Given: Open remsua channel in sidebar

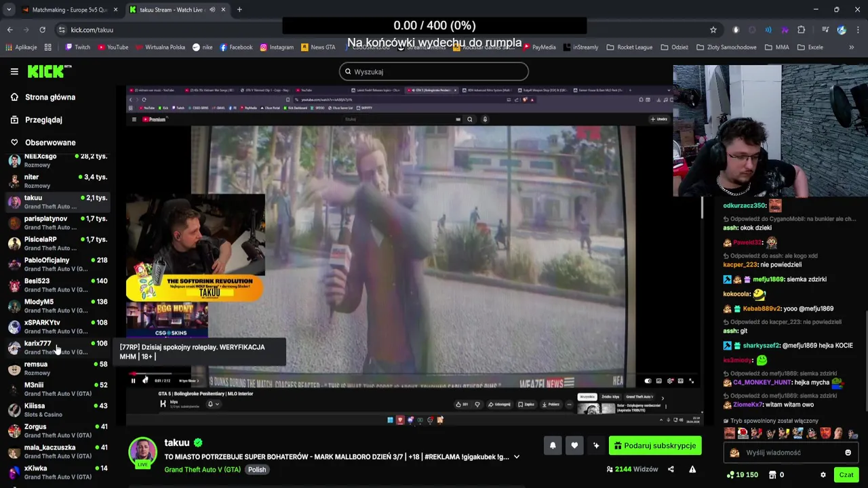Looking at the screenshot, I should [58, 368].
